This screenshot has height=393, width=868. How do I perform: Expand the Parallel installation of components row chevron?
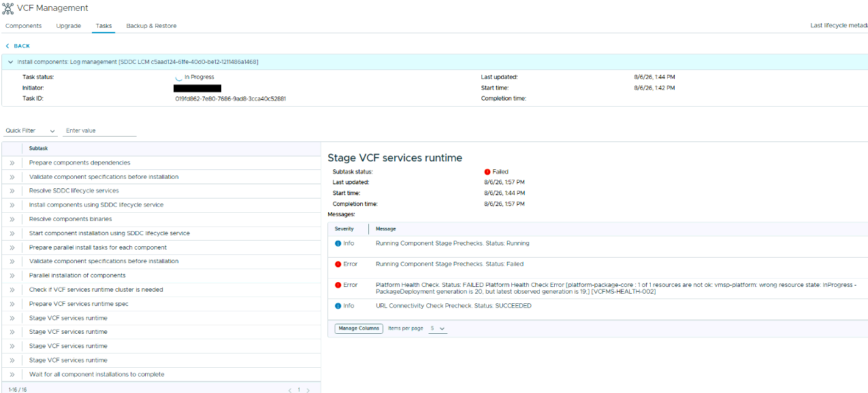coord(12,275)
